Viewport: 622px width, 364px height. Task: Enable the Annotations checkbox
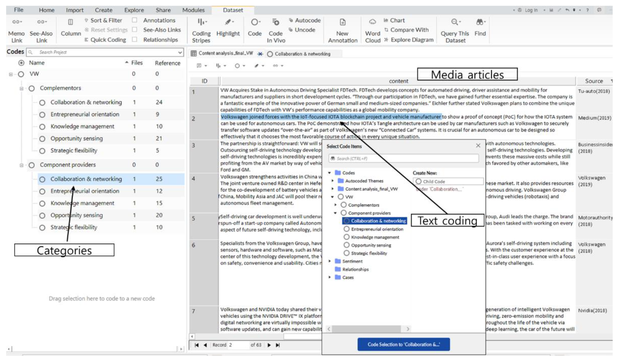click(134, 20)
